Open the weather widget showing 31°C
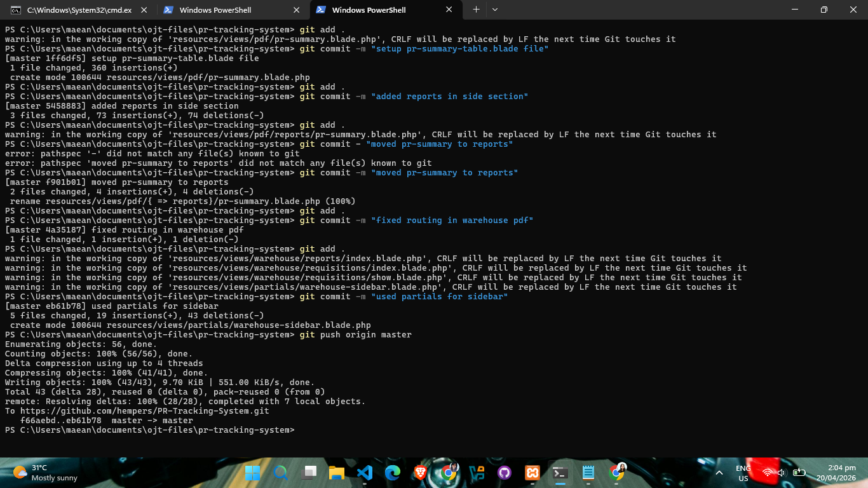The height and width of the screenshot is (488, 868). 46,473
